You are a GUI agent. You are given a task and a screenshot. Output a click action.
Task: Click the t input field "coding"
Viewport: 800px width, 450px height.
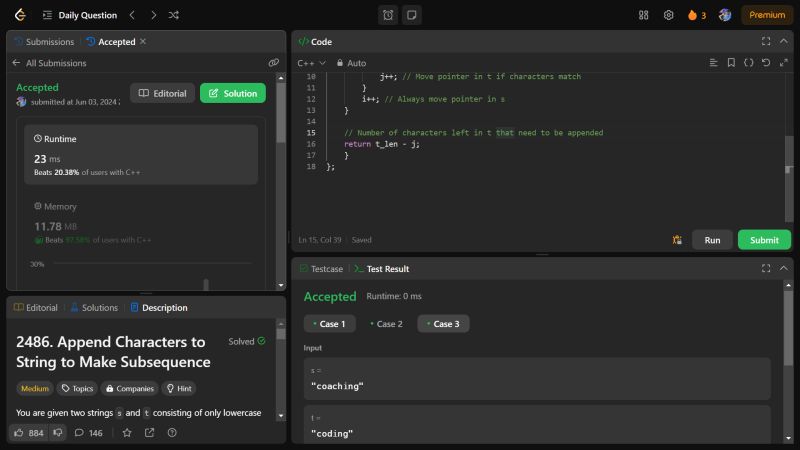(537, 424)
